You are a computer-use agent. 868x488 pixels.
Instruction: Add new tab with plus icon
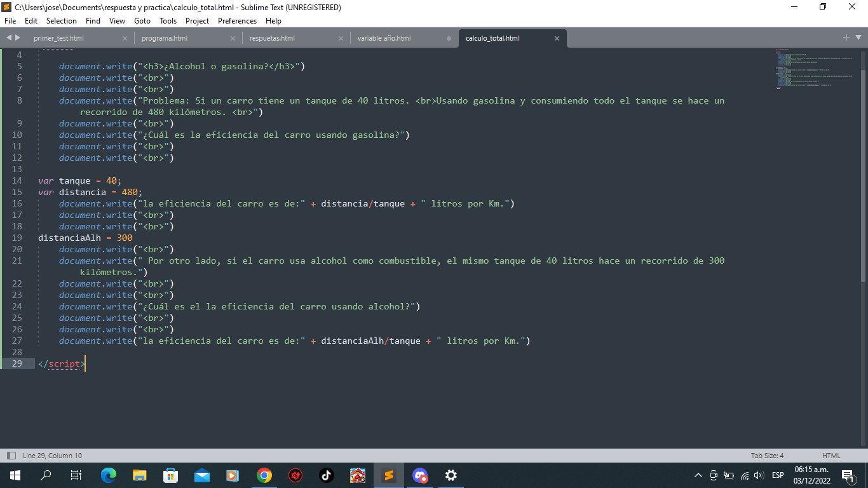point(846,37)
